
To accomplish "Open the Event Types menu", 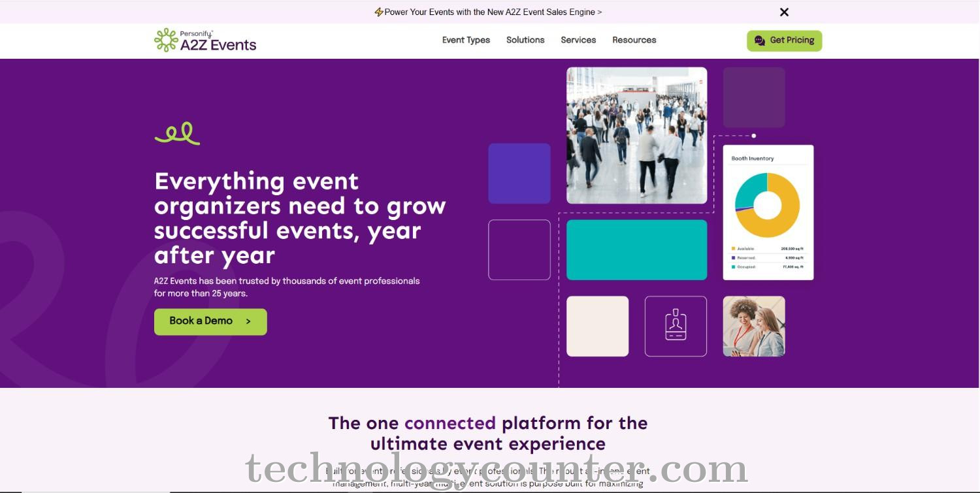I will point(466,40).
